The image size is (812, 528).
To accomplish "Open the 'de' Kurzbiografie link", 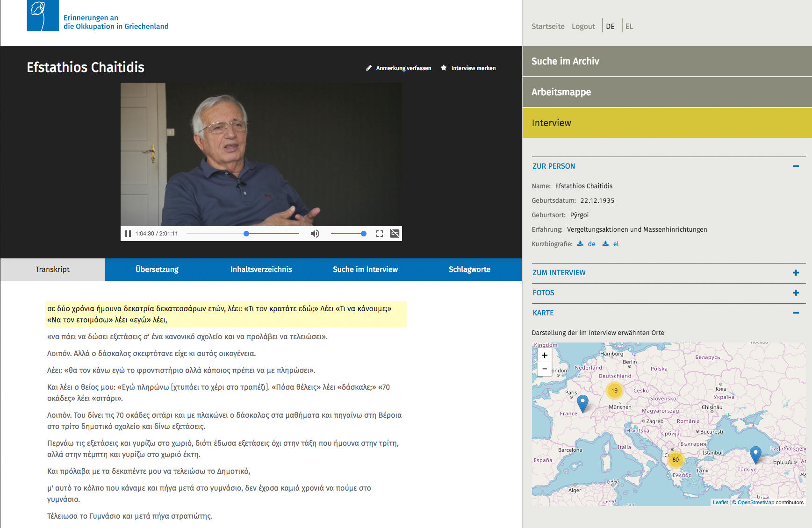I will (592, 244).
